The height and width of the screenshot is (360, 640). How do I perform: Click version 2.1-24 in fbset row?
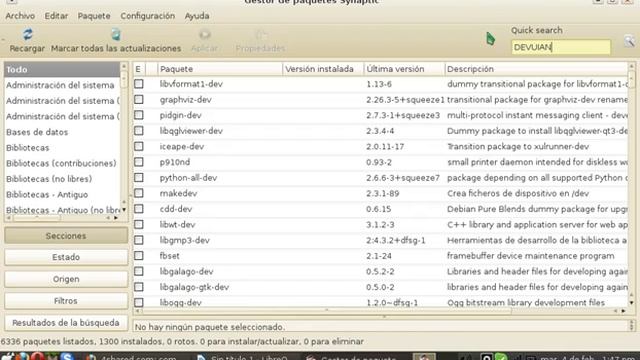click(379, 256)
